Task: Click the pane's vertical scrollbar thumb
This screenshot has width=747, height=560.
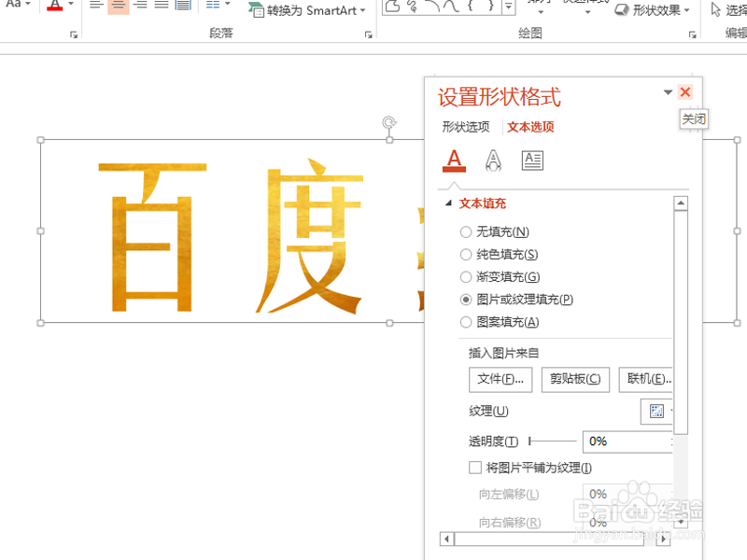Action: pyautogui.click(x=681, y=322)
